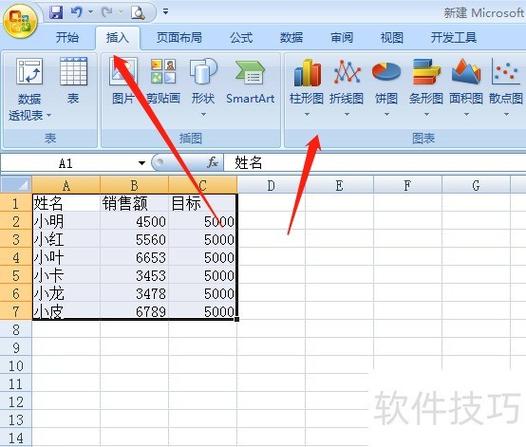Click cell containing 小明

(x=66, y=221)
